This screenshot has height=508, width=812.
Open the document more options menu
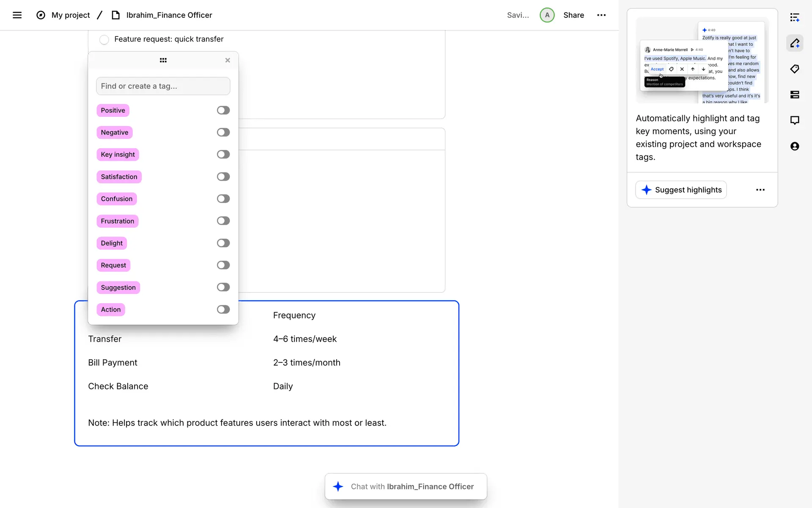[601, 15]
